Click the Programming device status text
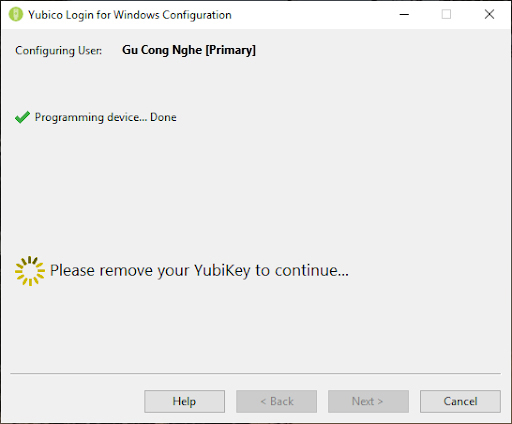The height and width of the screenshot is (424, 512). [x=105, y=117]
